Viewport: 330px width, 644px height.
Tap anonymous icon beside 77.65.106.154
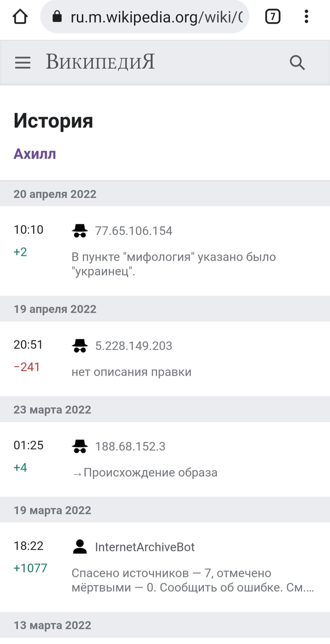[x=80, y=231]
